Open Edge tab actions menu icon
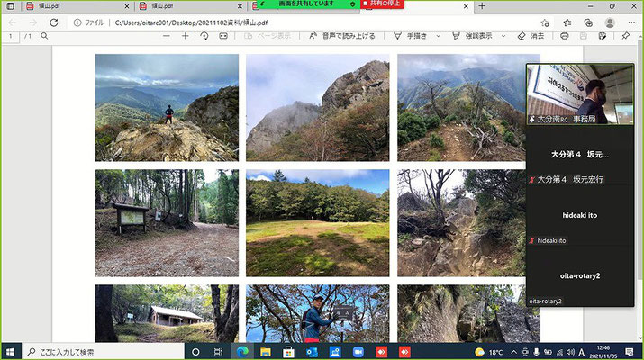Image resolution: width=644 pixels, height=360 pixels. click(x=11, y=6)
